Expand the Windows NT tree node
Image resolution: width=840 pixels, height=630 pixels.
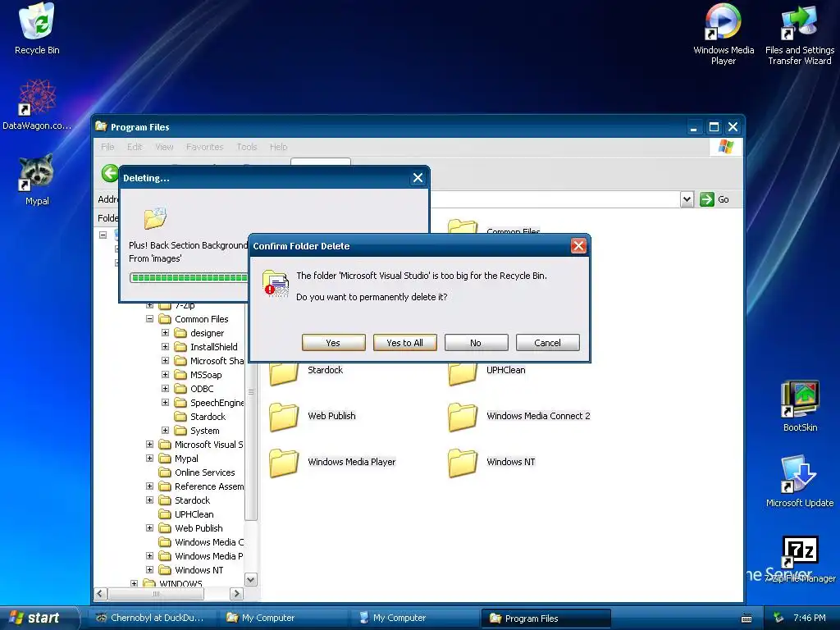149,569
